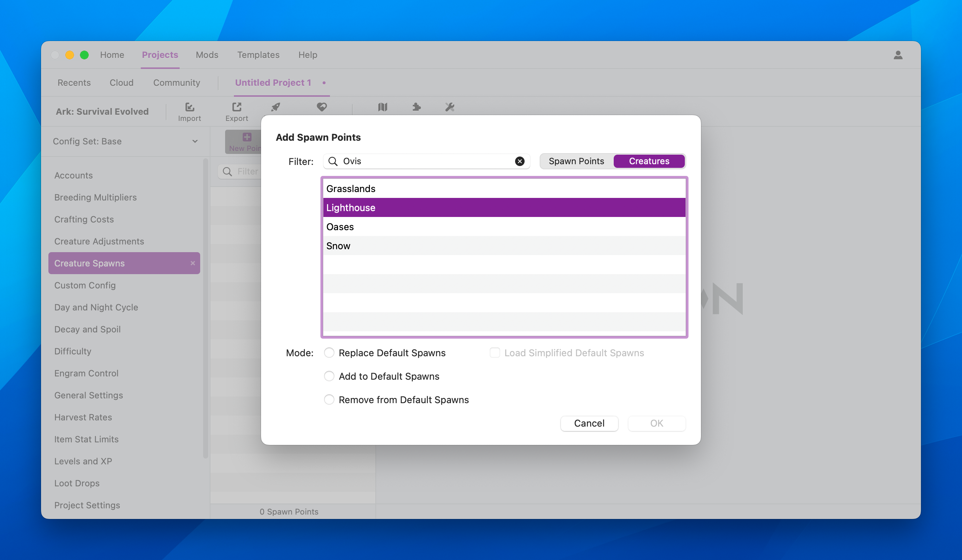962x560 pixels.
Task: Choose Remove from Default Spawns option
Action: point(329,400)
